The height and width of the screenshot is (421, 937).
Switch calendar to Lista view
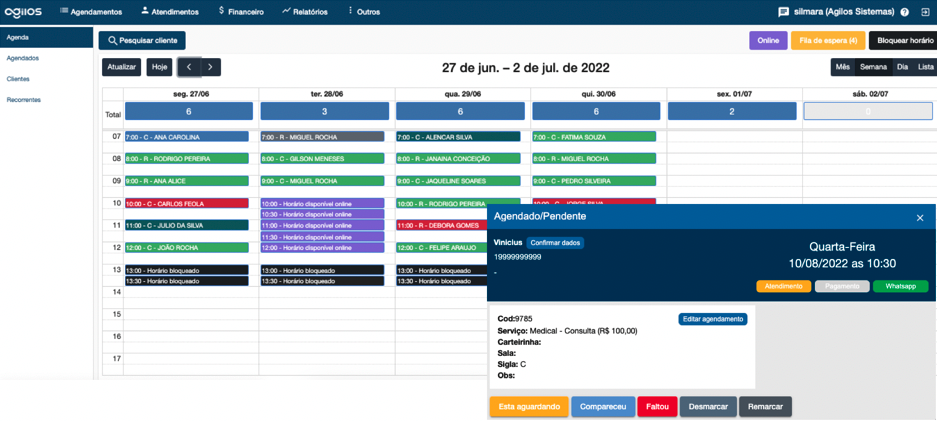tap(925, 67)
